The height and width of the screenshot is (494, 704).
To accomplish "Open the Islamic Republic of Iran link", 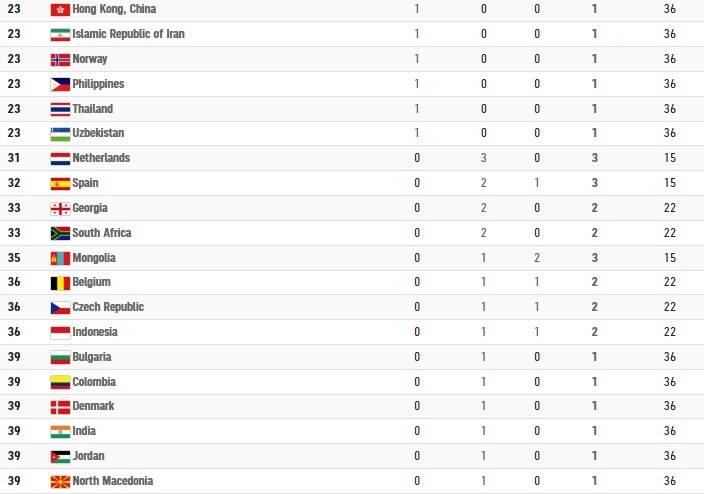I will coord(128,34).
